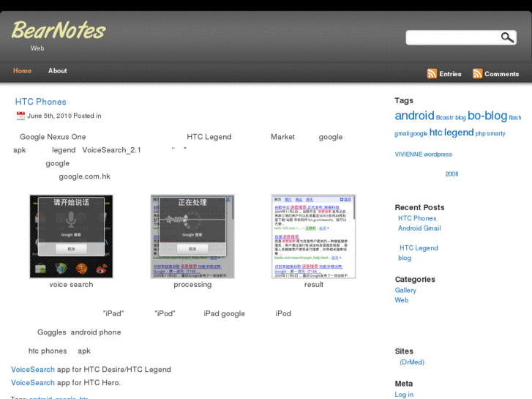Open HTC Phones in Recent Posts
The width and height of the screenshot is (532, 399).
pyautogui.click(x=417, y=218)
